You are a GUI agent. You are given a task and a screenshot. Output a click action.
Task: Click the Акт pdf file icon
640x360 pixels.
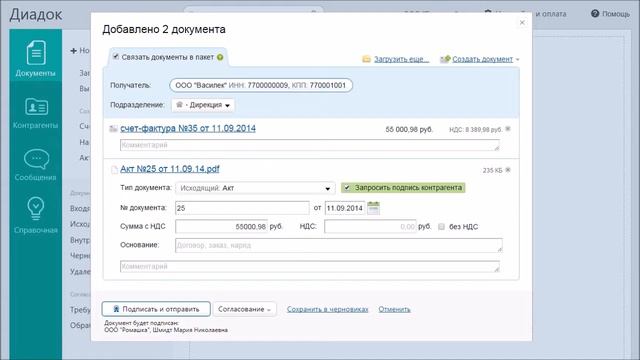(114, 170)
